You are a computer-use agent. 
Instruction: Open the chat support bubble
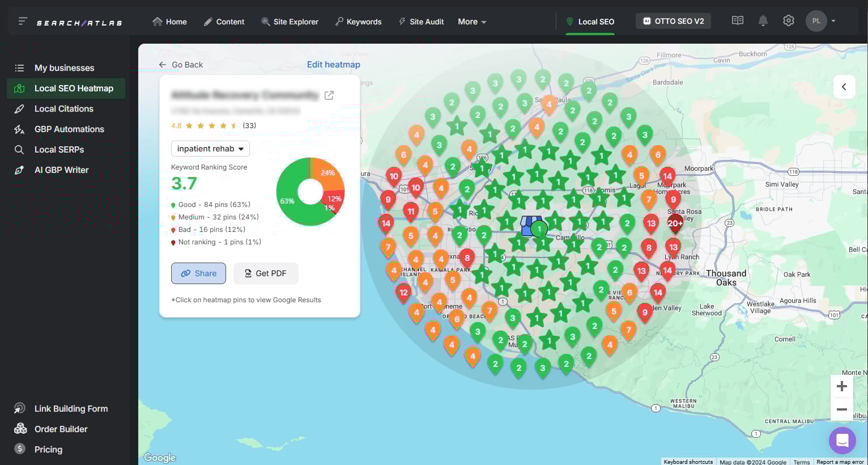[842, 440]
